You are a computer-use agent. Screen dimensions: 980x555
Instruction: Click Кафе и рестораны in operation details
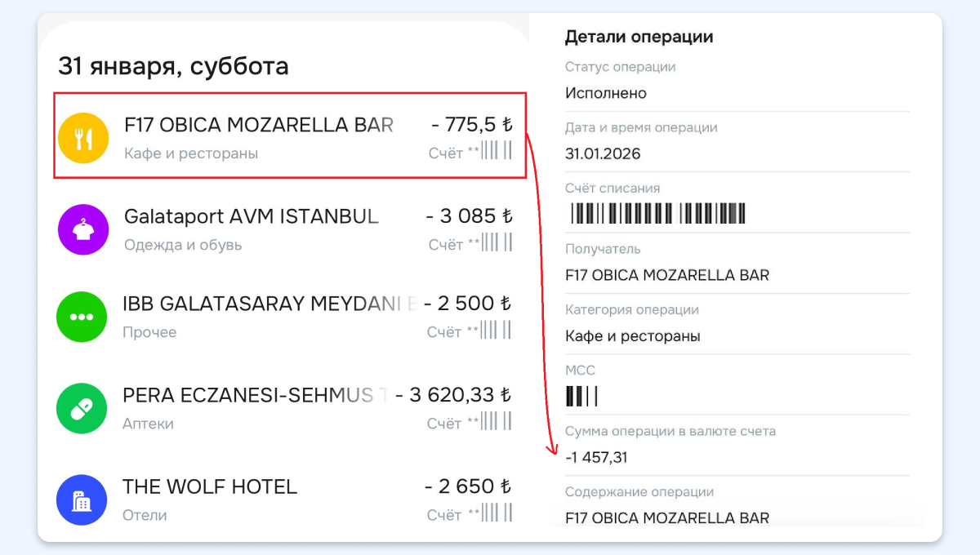[633, 335]
